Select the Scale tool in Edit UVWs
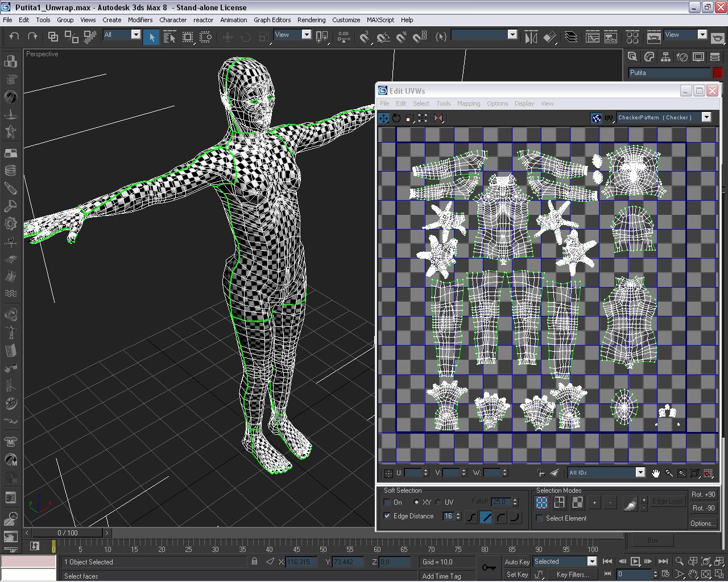 [409, 118]
